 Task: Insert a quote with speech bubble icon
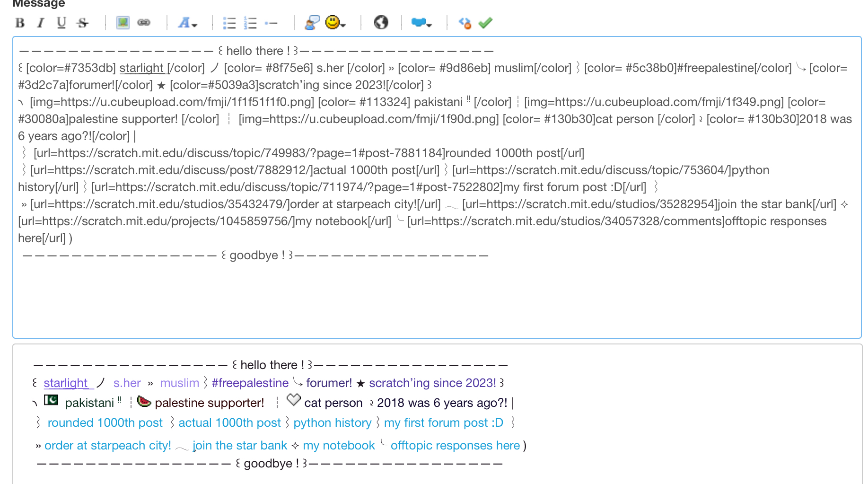point(312,23)
